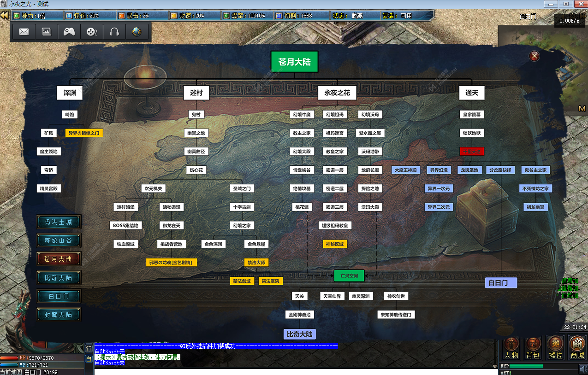
Task: Click the 攻速 stat indicator
Action: (194, 16)
